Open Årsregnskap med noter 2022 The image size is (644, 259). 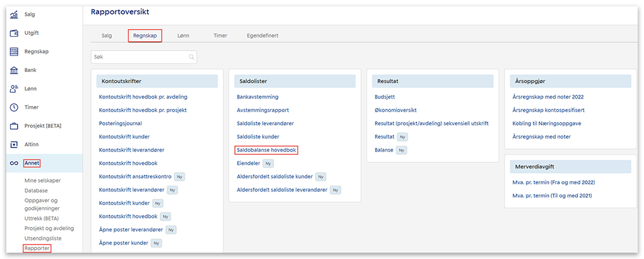[549, 97]
